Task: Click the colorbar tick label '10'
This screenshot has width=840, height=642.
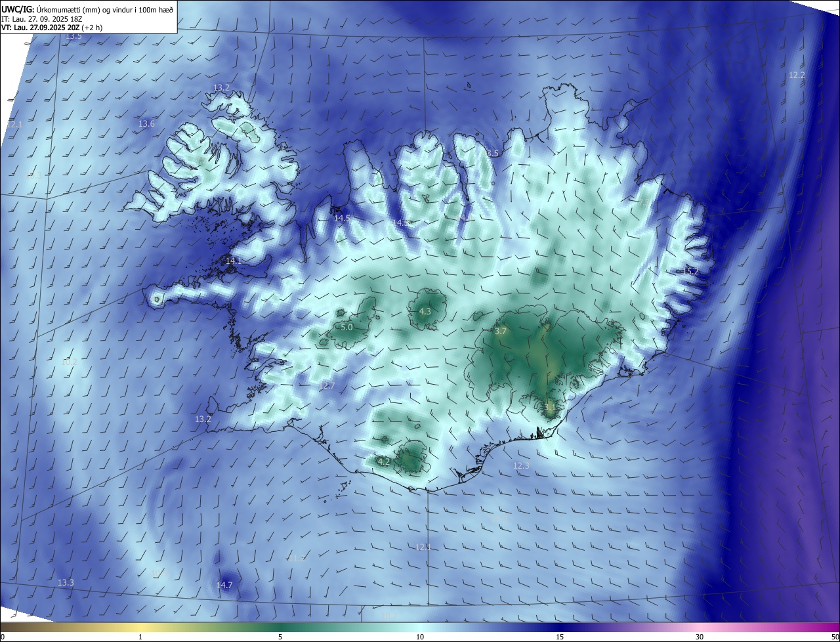Action: (x=420, y=637)
